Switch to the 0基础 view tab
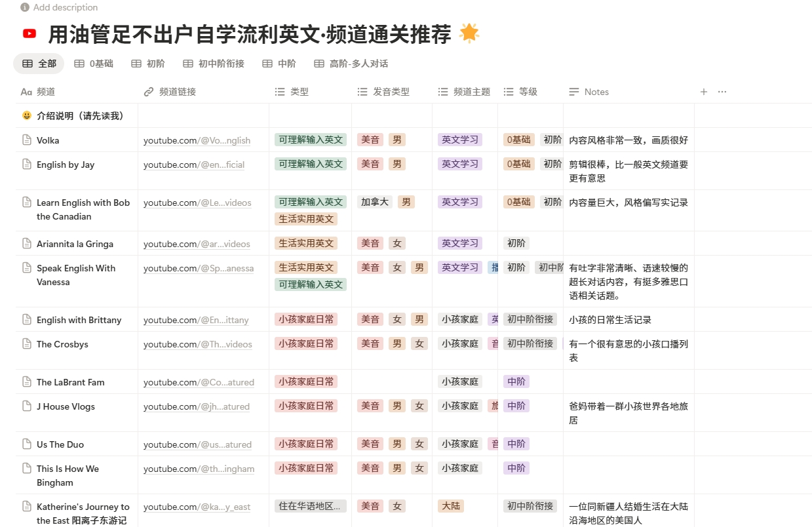 pos(94,64)
